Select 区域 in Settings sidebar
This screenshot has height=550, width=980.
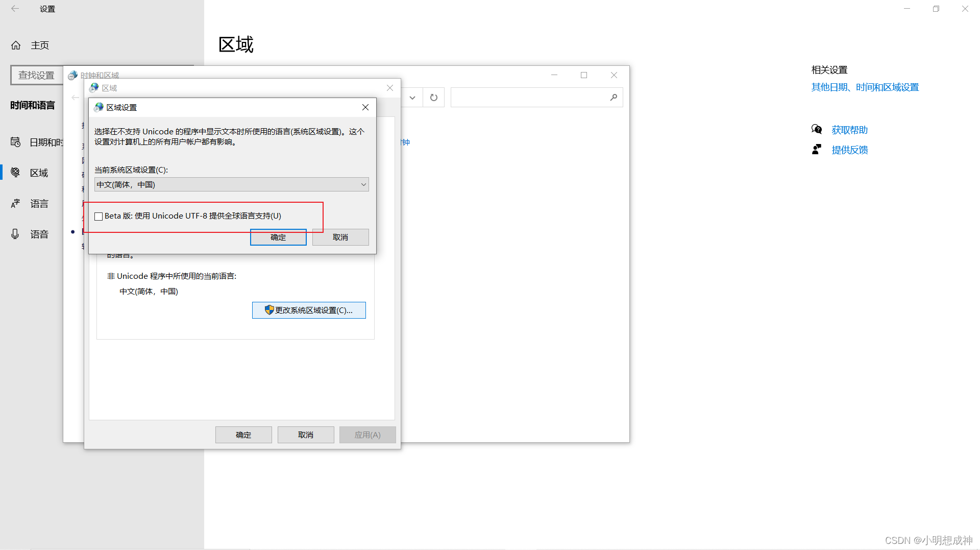(x=39, y=173)
